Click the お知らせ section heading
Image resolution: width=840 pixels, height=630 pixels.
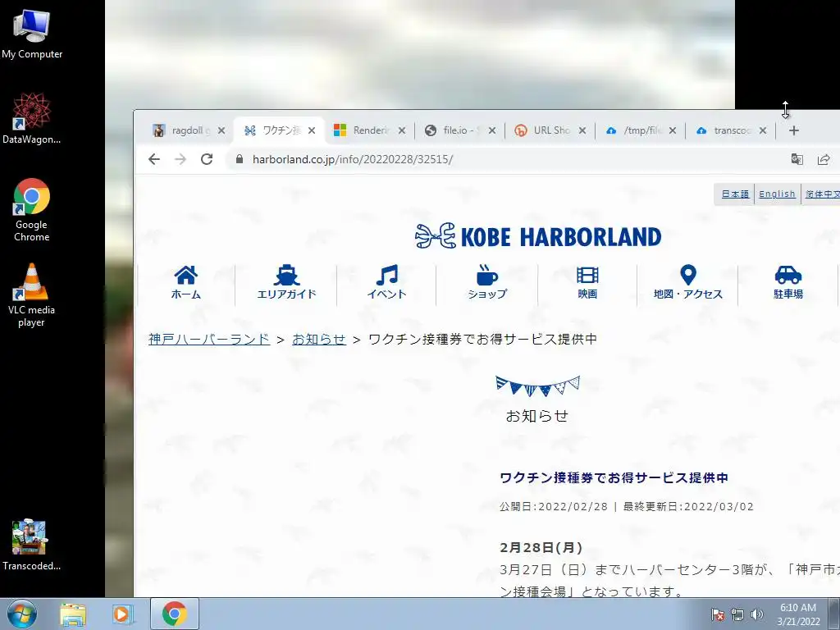tap(537, 416)
